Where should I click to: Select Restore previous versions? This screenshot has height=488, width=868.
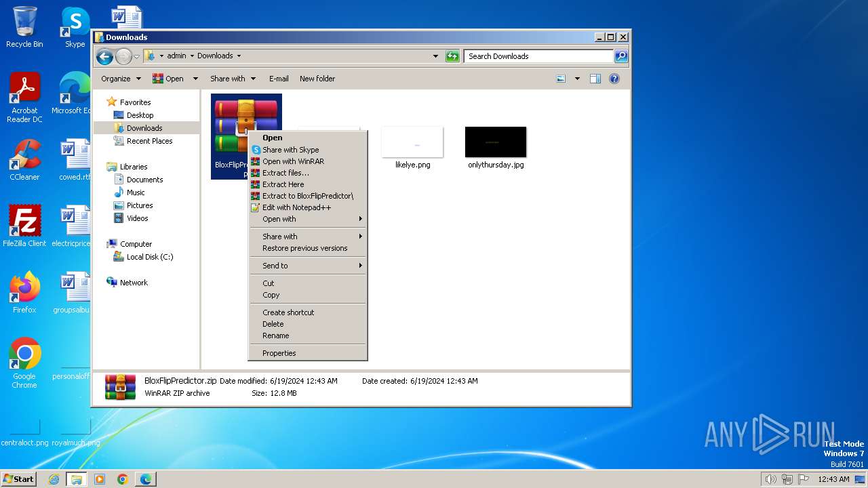[x=308, y=248]
